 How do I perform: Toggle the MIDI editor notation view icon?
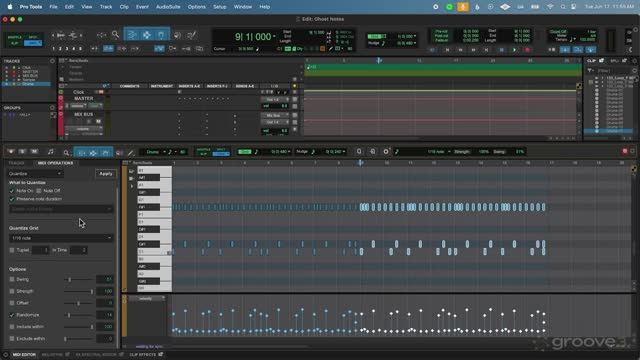pyautogui.click(x=51, y=152)
